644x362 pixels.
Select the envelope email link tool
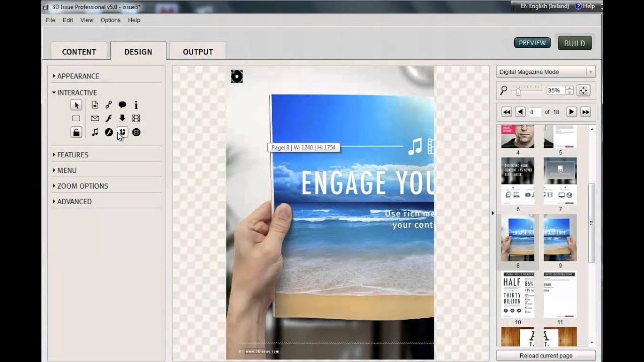(x=95, y=119)
